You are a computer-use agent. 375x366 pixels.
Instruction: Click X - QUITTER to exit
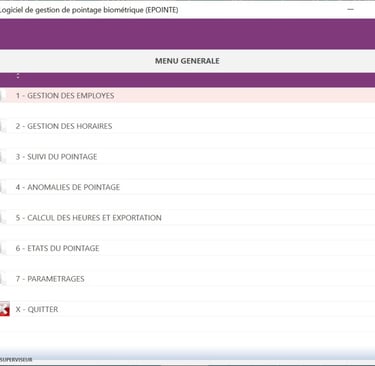tap(37, 309)
